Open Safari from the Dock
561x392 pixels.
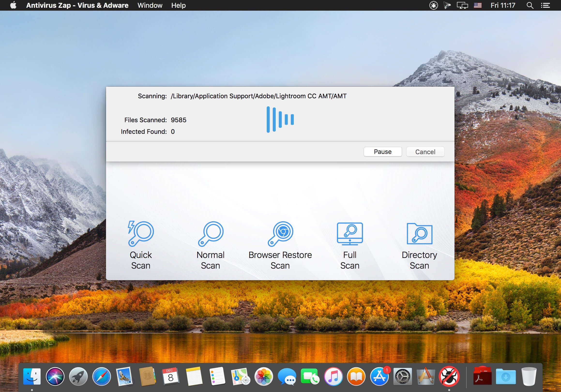(x=101, y=376)
